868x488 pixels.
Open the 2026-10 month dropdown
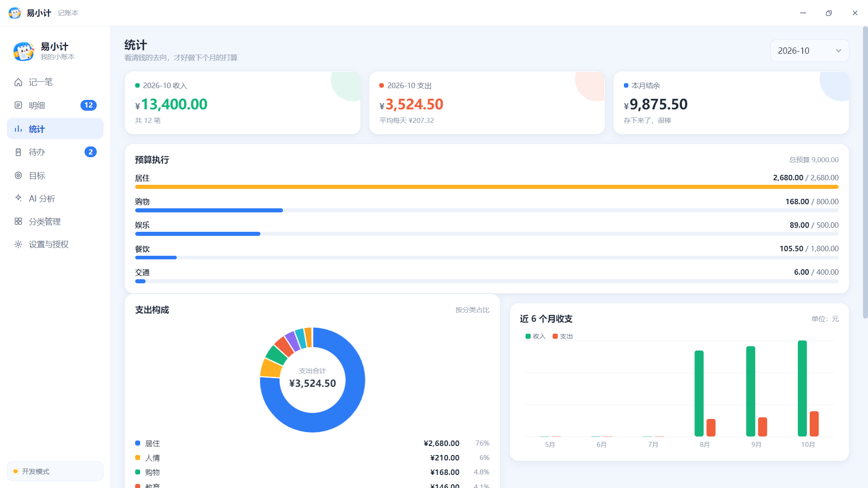coord(810,51)
